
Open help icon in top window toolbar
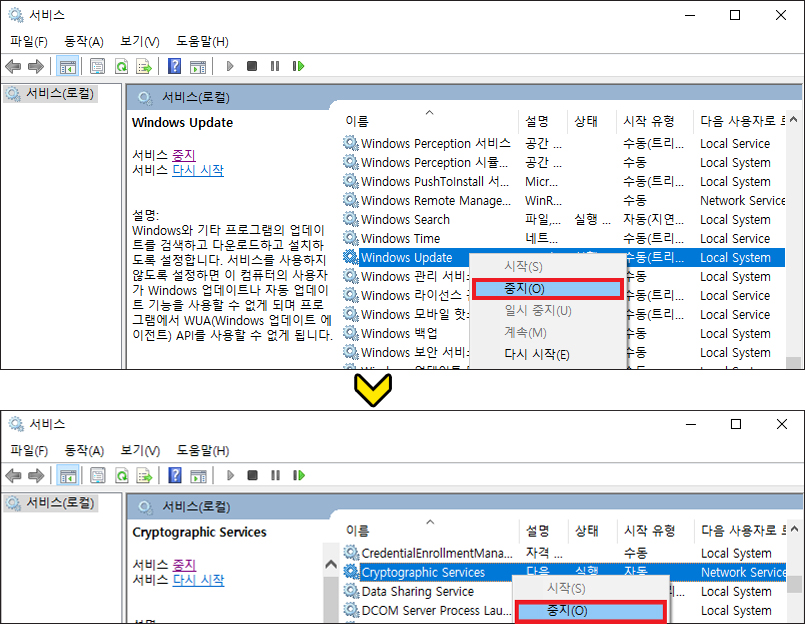tap(175, 66)
